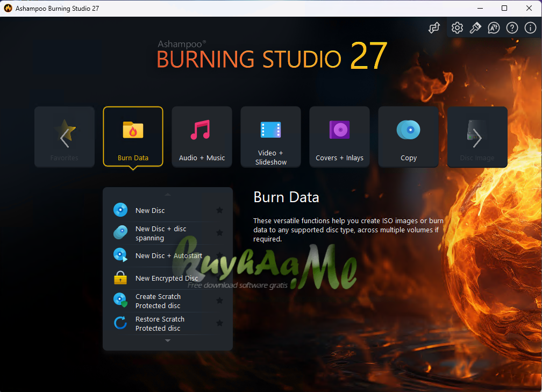
Task: Select New Disc option
Action: 168,210
